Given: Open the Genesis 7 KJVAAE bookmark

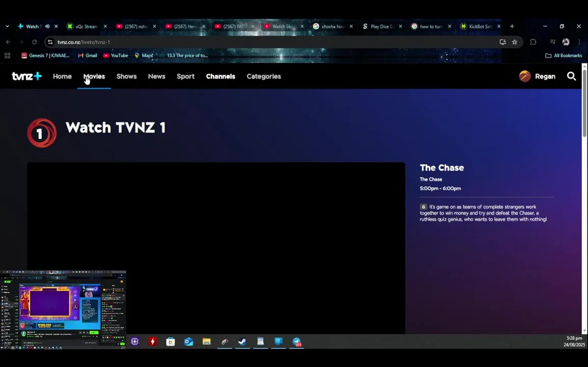Looking at the screenshot, I should coord(45,56).
